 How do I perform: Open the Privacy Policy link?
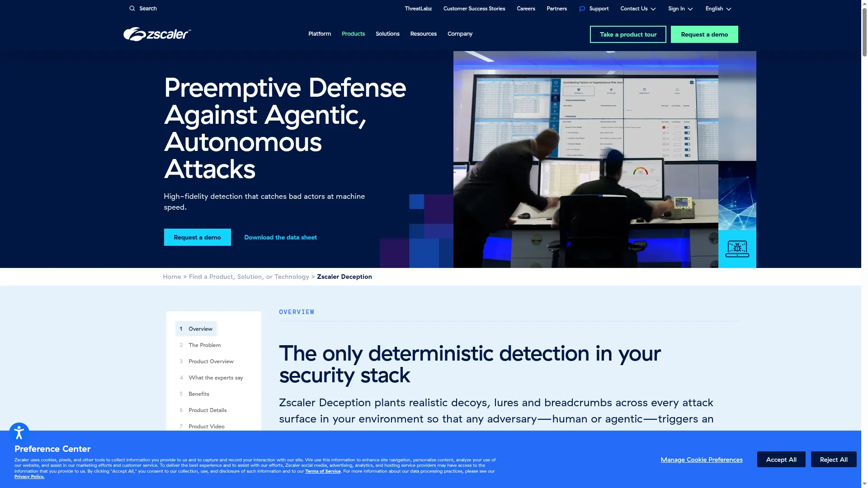coord(29,477)
